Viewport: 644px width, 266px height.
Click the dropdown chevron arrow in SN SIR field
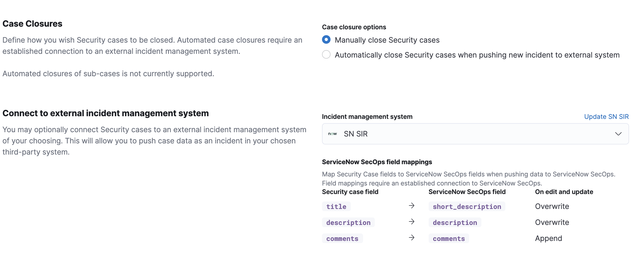618,134
